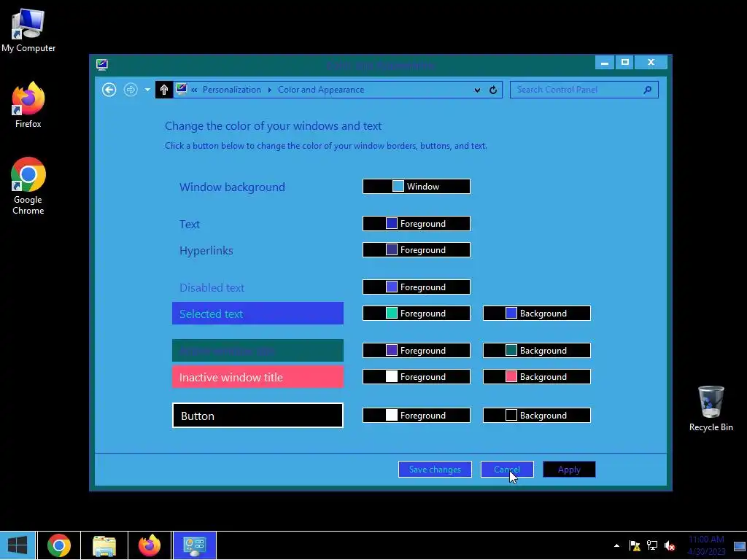Change Inactive window title Foreground color
The width and height of the screenshot is (747, 560).
click(417, 376)
